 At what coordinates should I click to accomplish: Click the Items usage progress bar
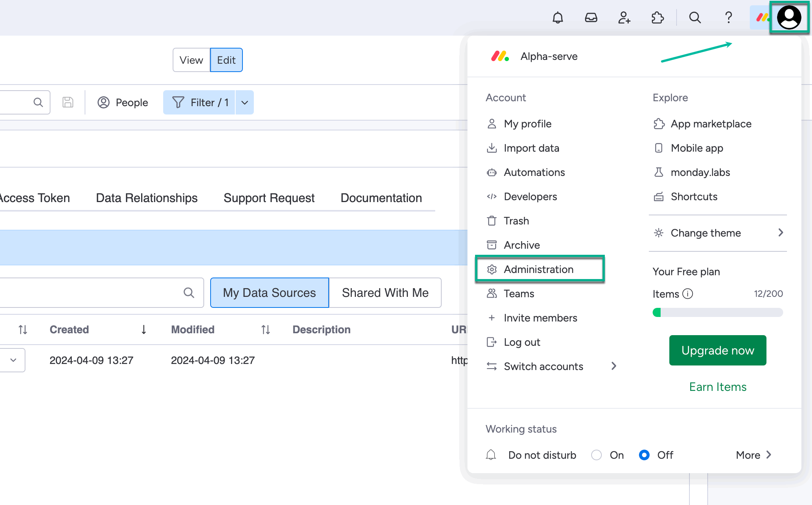718,312
